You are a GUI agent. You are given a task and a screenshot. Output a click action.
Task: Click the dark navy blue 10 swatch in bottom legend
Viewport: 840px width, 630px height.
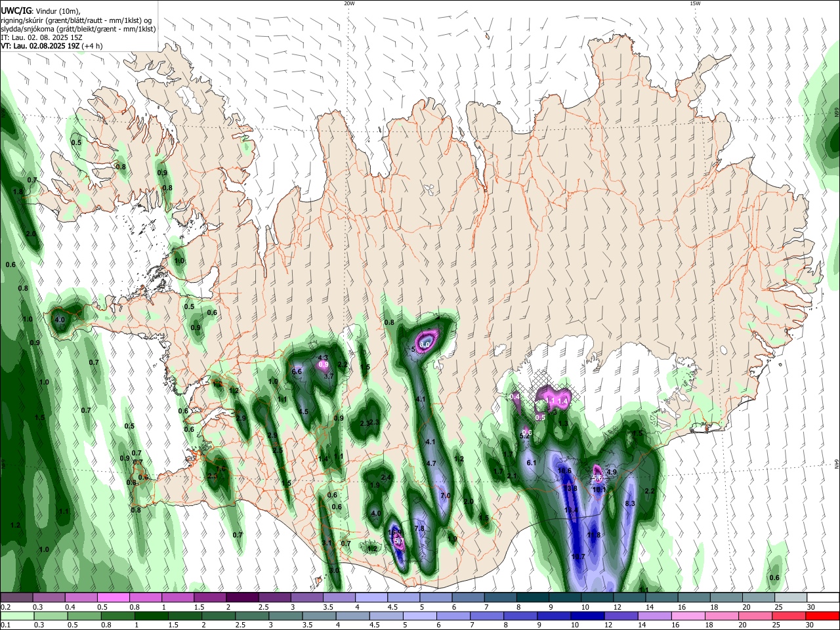[x=586, y=616]
